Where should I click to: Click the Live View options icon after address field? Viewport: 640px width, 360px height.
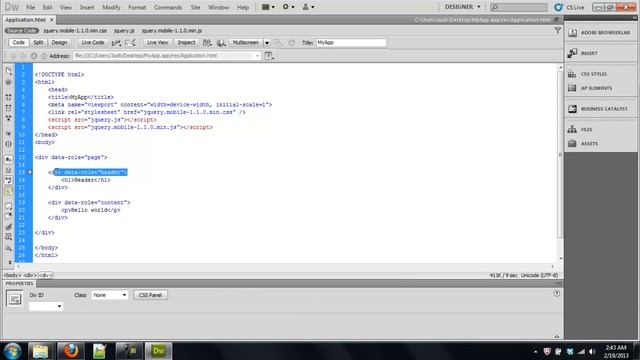(x=269, y=56)
